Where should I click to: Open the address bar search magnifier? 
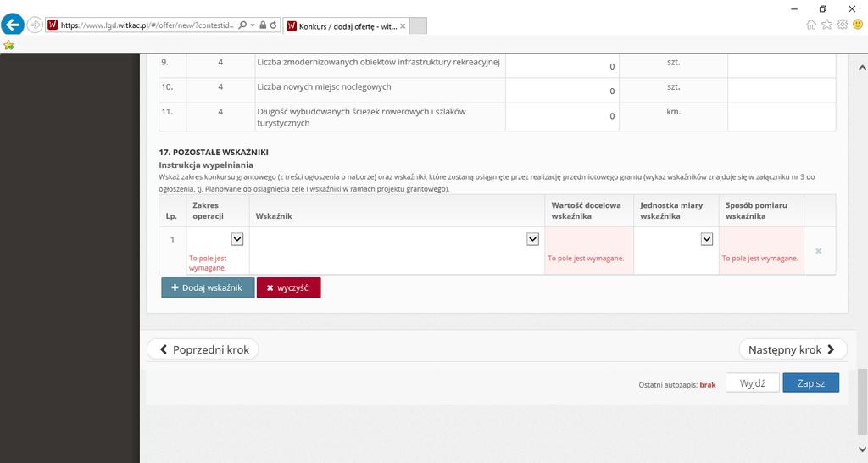coord(242,25)
